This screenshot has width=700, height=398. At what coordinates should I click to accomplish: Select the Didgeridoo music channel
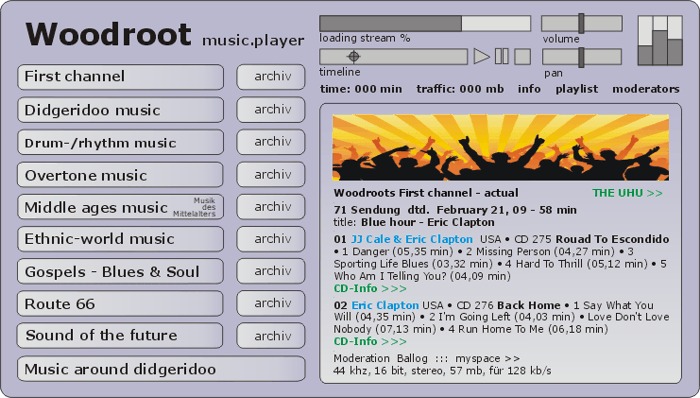(121, 110)
